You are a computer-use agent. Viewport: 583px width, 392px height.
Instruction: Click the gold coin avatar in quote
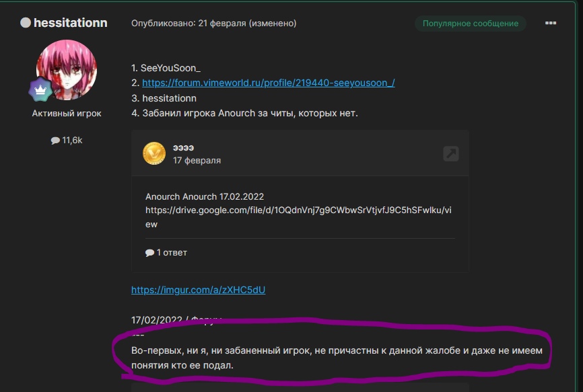click(154, 153)
